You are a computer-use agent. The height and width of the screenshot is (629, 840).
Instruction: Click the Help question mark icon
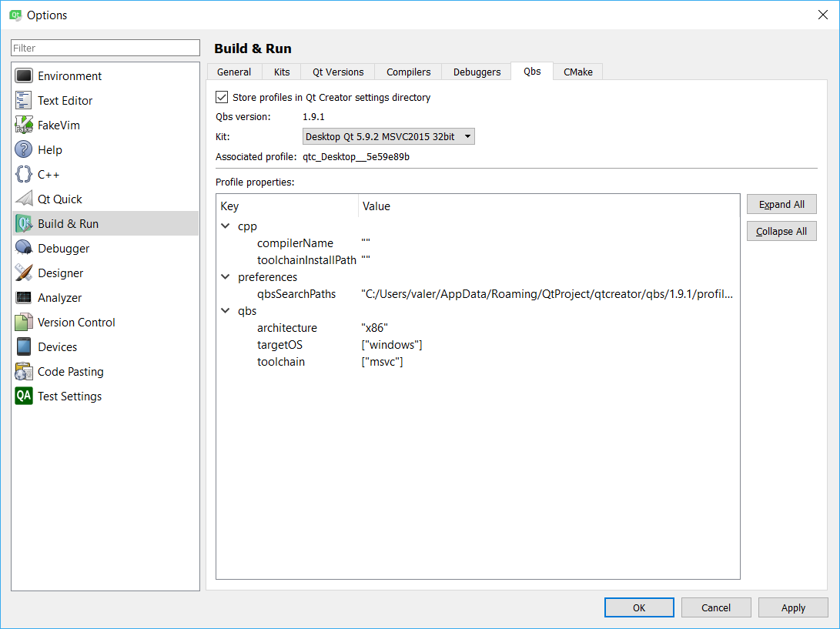click(x=24, y=149)
